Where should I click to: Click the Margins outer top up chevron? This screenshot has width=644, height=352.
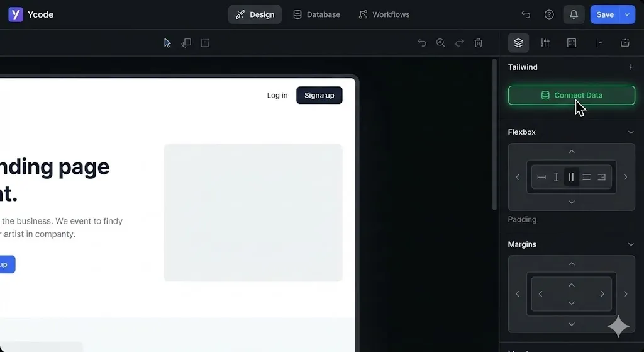click(x=571, y=264)
